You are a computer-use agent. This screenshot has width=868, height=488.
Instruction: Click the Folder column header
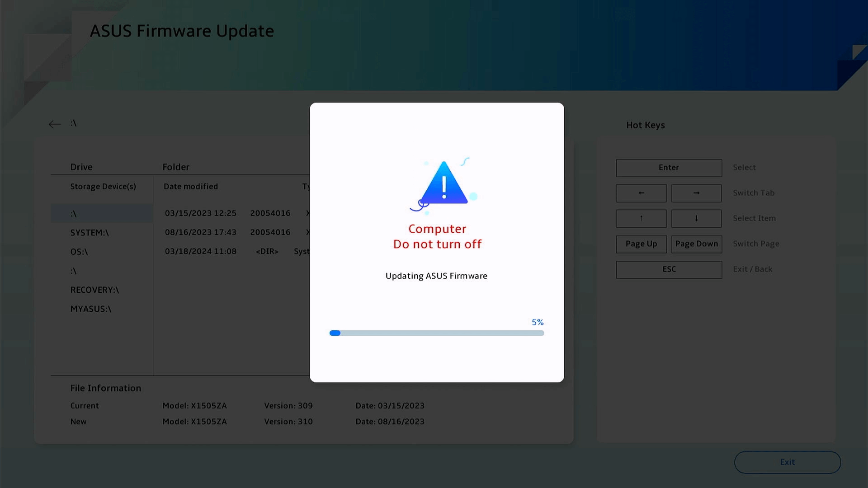[175, 167]
